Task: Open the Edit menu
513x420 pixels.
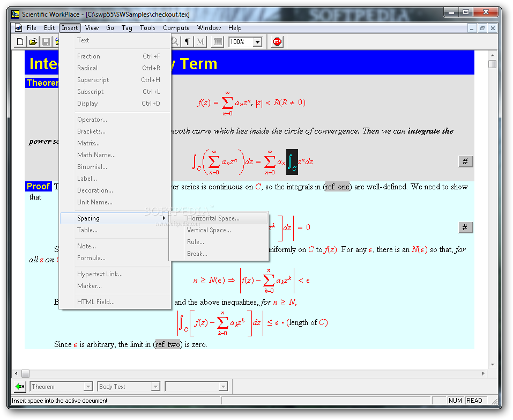Action: pos(49,28)
